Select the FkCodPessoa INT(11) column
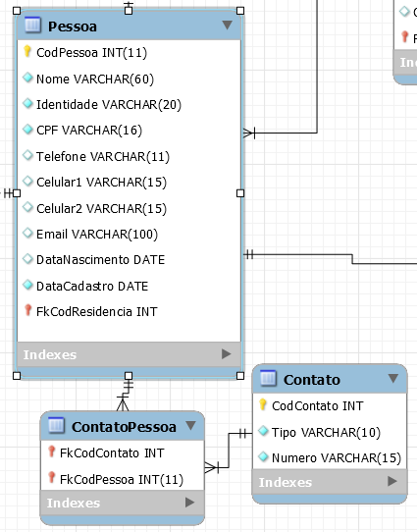 123,479
